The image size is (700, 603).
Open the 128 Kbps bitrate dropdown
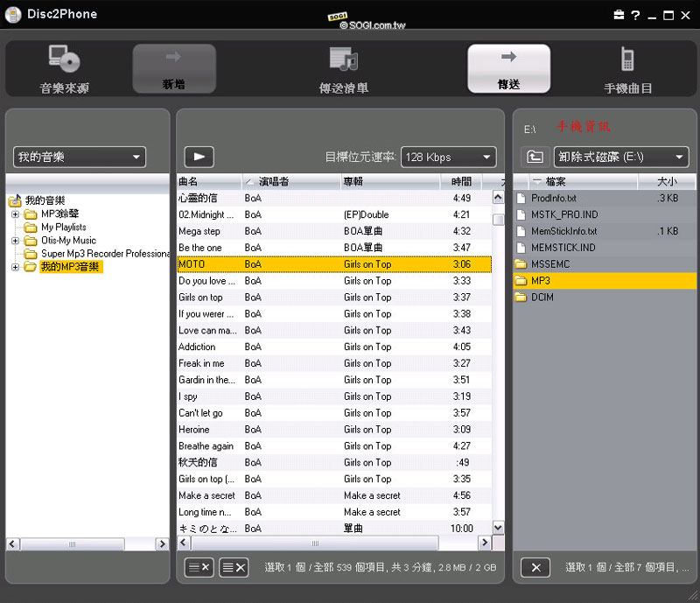(x=448, y=157)
